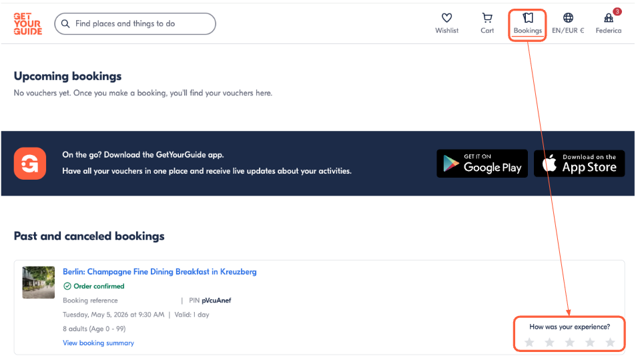This screenshot has width=644, height=362.
Task: Rate the experience three stars
Action: (x=570, y=342)
